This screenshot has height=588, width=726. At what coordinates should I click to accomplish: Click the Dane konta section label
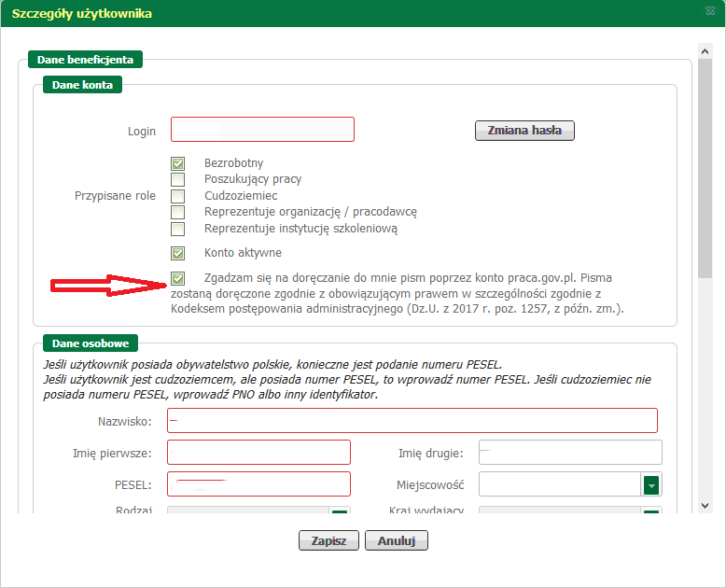coord(82,85)
